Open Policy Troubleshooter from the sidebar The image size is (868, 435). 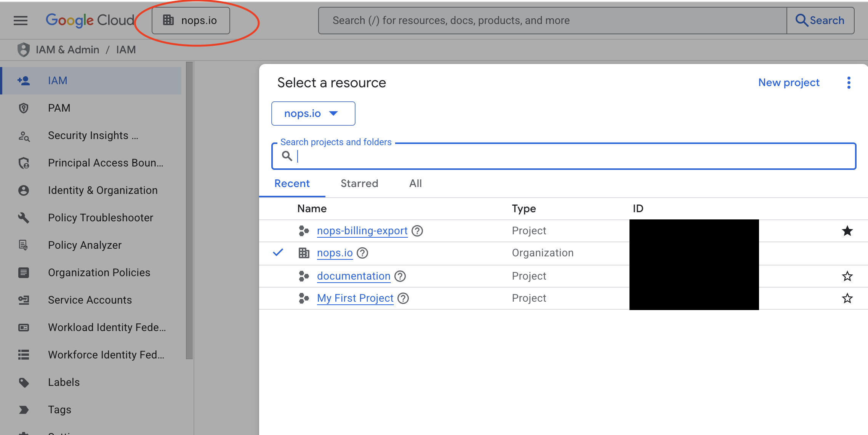click(x=101, y=218)
